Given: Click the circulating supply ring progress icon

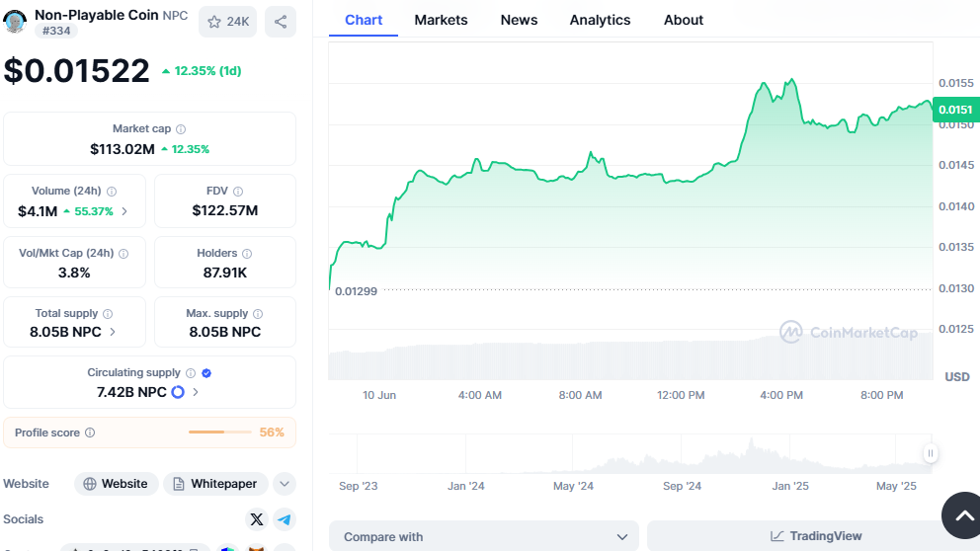Looking at the screenshot, I should click(x=178, y=392).
